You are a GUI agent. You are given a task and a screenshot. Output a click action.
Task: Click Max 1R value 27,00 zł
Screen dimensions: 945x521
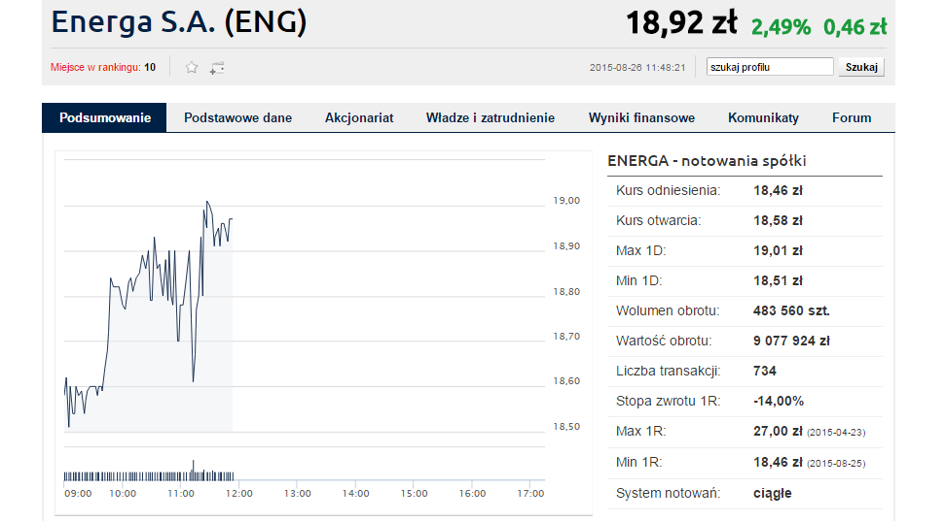click(x=778, y=432)
